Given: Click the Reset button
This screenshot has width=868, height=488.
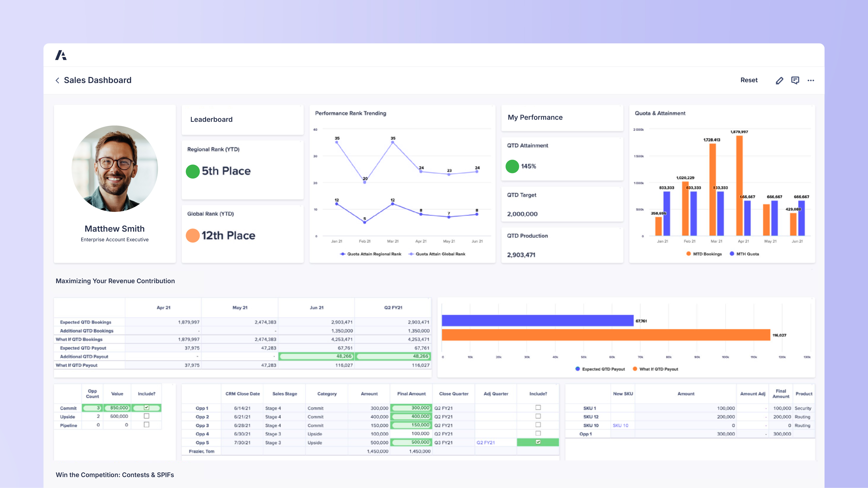Looking at the screenshot, I should [749, 80].
